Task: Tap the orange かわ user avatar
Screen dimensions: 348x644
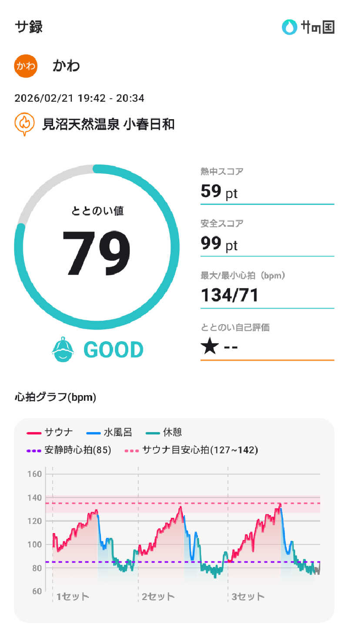Action: [x=26, y=66]
